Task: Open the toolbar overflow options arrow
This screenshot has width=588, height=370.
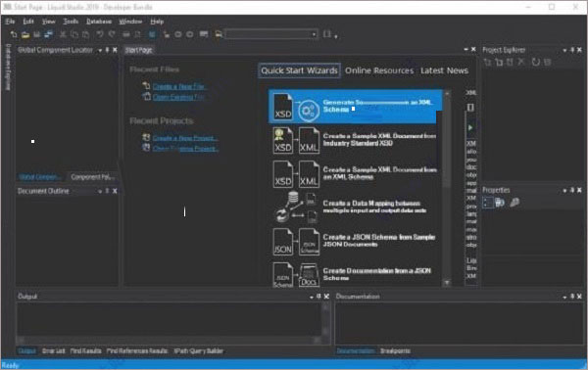Action: pos(336,36)
